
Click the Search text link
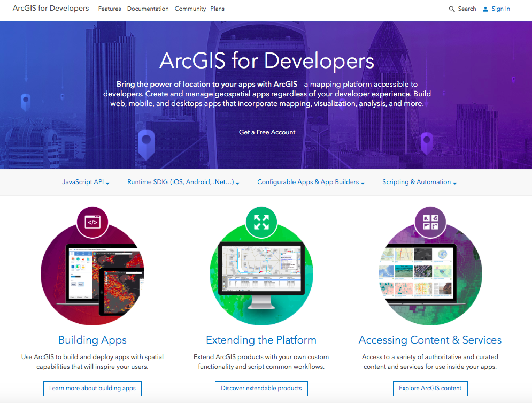(x=467, y=9)
